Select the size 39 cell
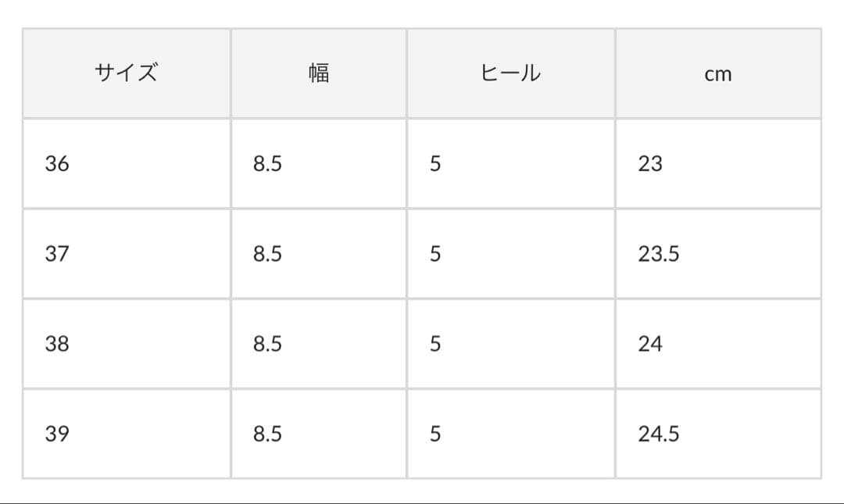 pyautogui.click(x=57, y=434)
